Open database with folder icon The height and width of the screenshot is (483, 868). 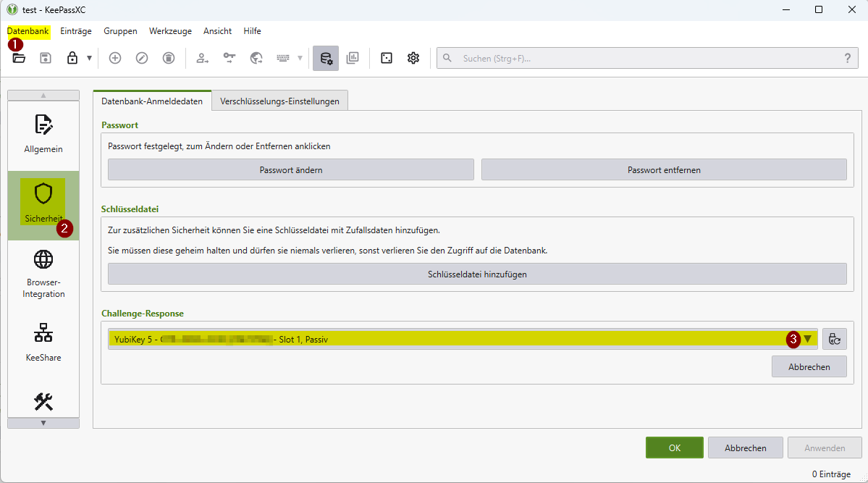coord(19,58)
